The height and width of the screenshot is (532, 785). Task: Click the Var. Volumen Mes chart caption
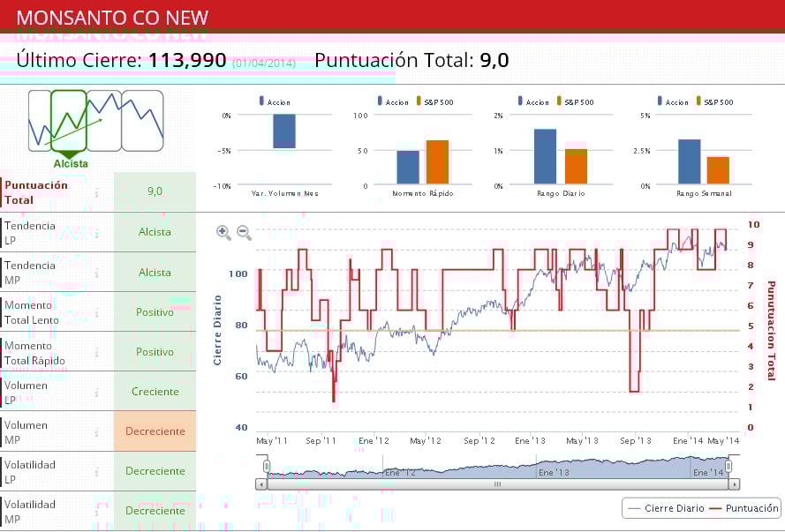(285, 193)
